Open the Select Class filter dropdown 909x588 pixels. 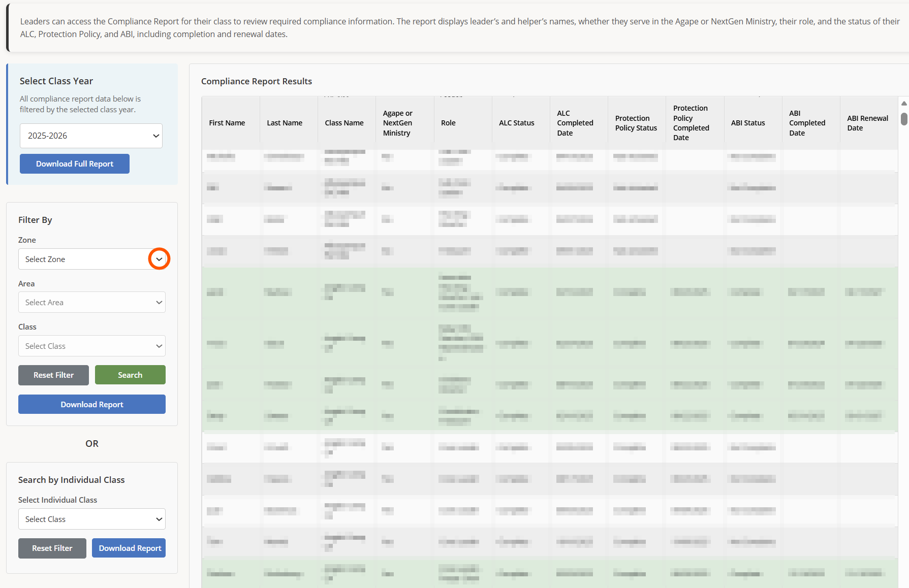[92, 346]
